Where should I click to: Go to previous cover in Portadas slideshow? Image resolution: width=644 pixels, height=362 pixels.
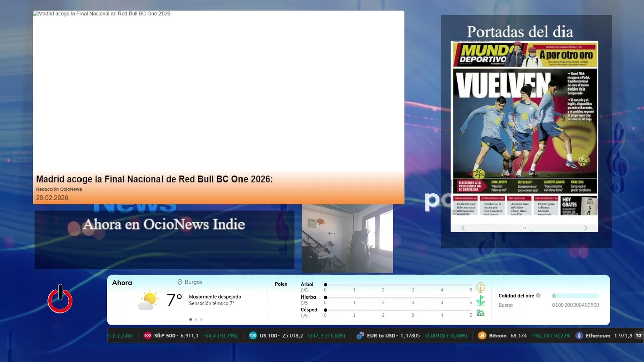tap(463, 228)
